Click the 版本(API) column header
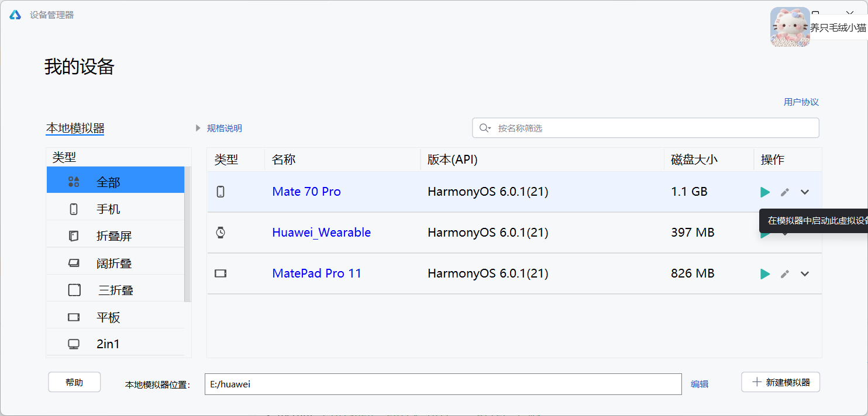 pyautogui.click(x=542, y=160)
